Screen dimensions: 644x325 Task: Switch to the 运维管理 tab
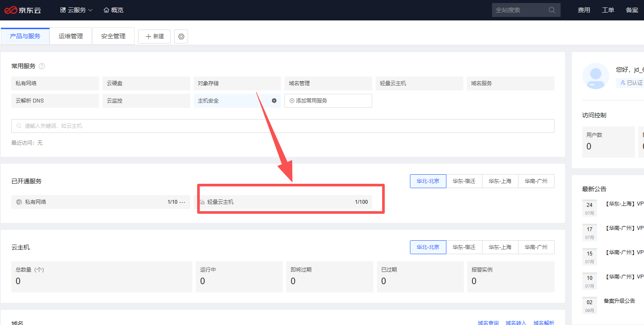click(x=71, y=36)
